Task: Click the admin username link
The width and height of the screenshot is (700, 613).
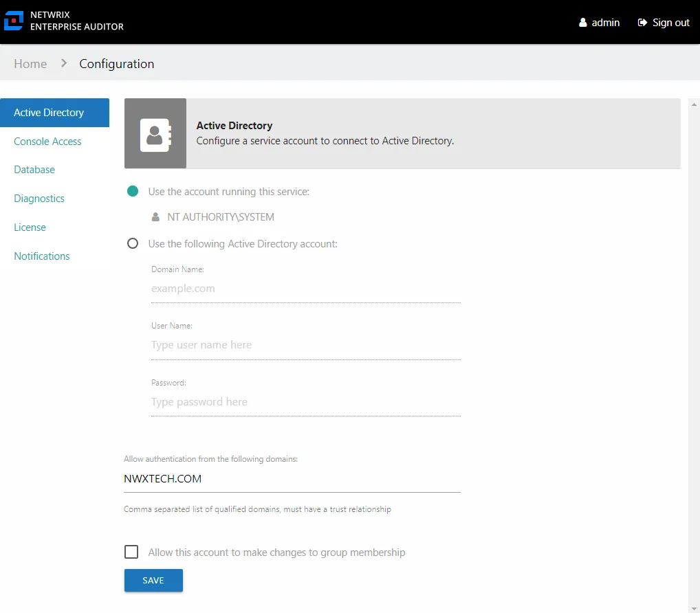Action: click(x=605, y=23)
